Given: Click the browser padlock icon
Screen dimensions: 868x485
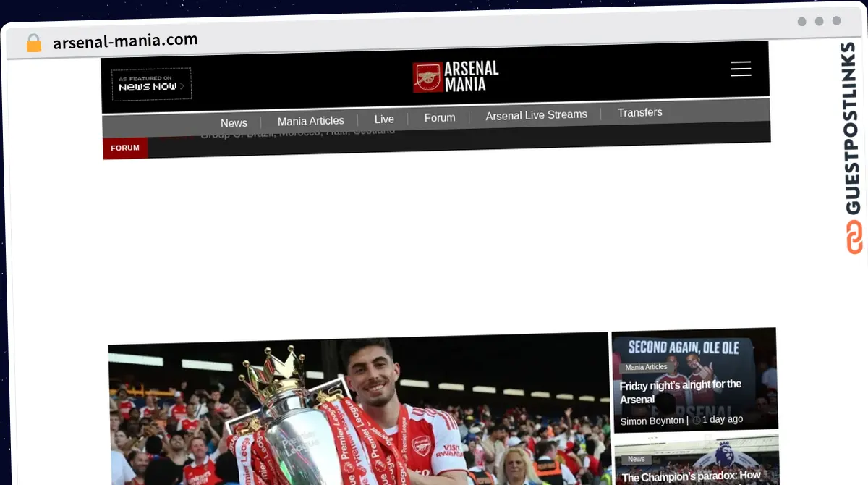Looking at the screenshot, I should [34, 43].
